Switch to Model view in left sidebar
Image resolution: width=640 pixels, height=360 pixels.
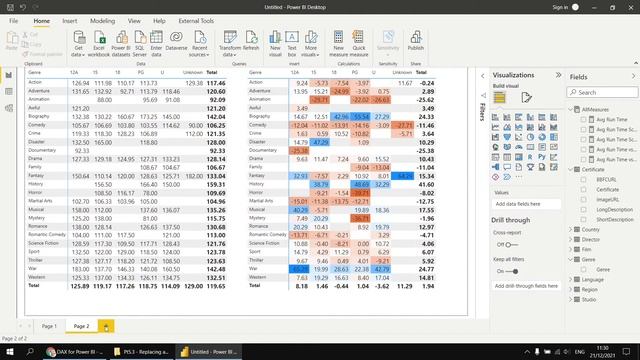9,108
